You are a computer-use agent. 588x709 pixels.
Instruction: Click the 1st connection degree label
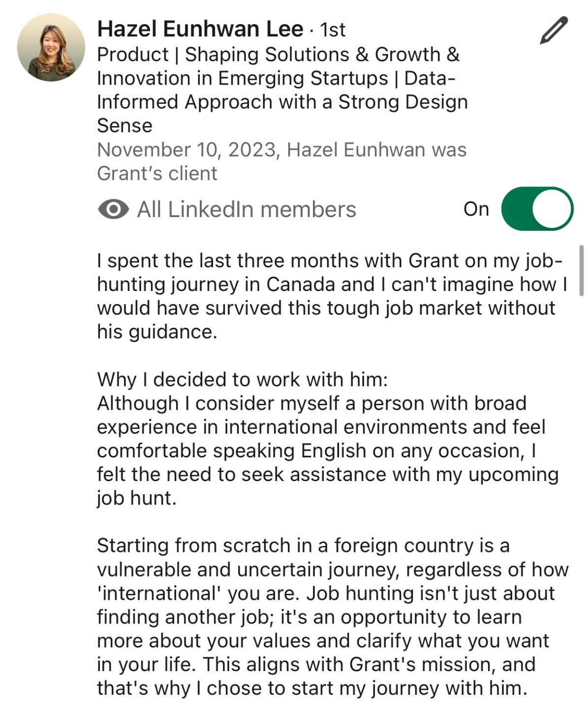(333, 30)
